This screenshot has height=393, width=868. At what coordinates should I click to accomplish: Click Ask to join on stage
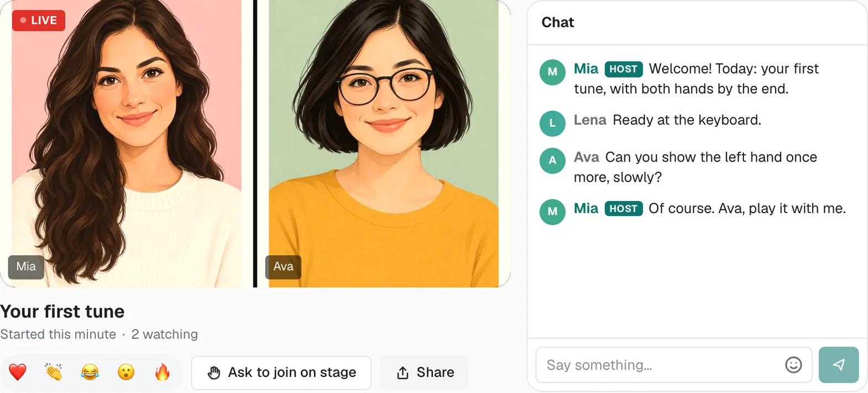[x=281, y=373]
